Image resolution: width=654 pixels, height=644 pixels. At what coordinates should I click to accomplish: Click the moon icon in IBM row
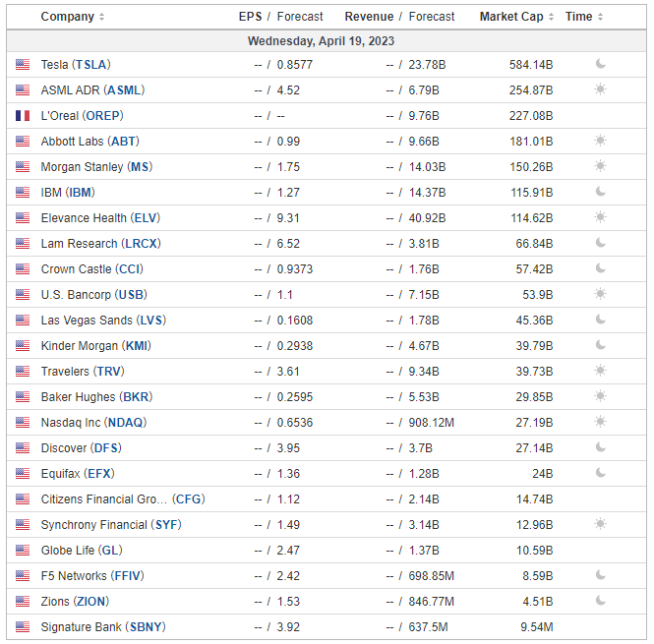tap(600, 192)
